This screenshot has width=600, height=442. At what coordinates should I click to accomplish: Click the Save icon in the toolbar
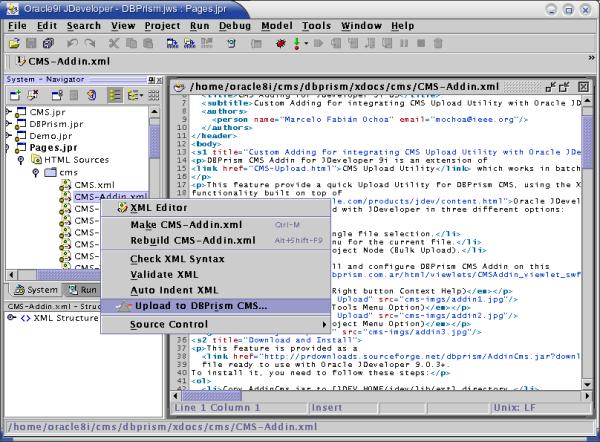(31, 43)
